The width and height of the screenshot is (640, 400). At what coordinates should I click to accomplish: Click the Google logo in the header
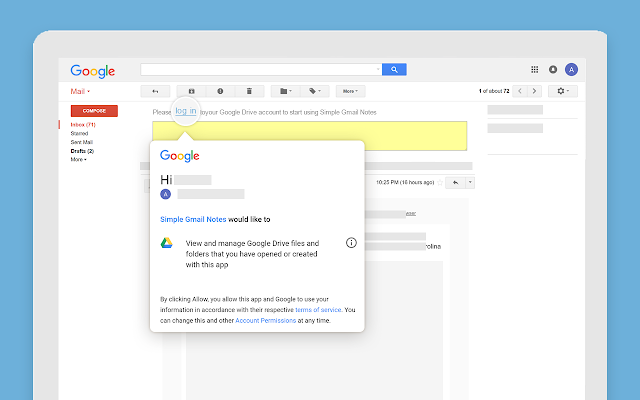coord(93,71)
